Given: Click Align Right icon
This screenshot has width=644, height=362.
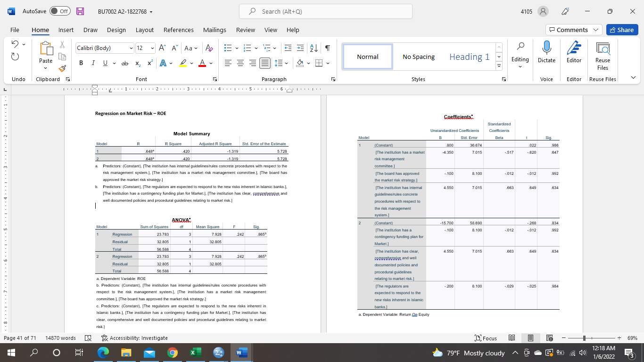Looking at the screenshot, I should pos(252,63).
